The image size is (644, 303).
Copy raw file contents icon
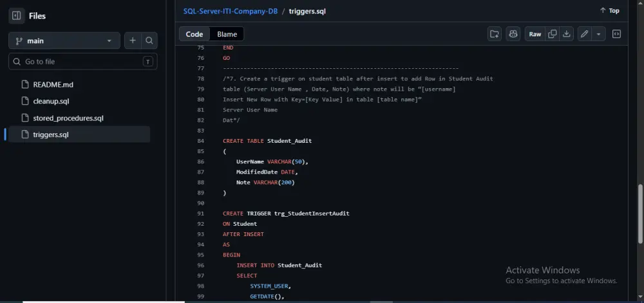(553, 34)
